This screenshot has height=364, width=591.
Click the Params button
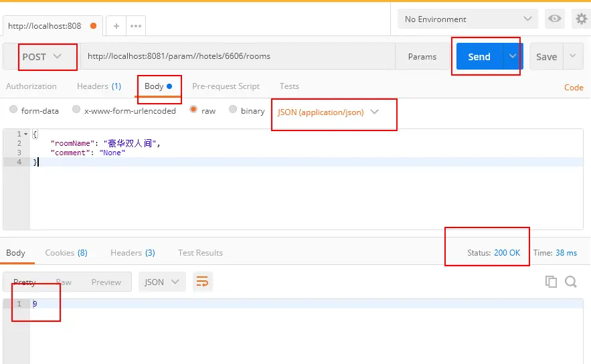[x=422, y=56]
